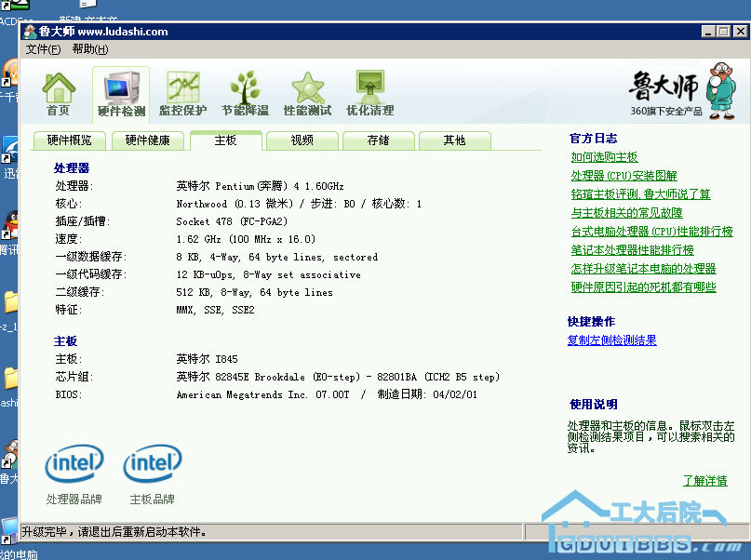Select the 硬件检测 hardware detection icon

[121, 94]
